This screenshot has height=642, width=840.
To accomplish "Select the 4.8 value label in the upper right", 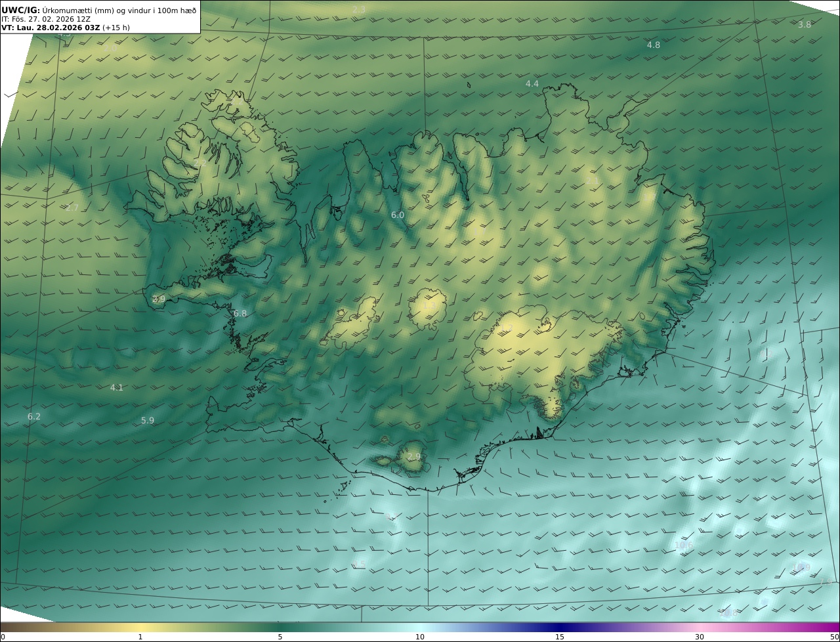I will [654, 45].
